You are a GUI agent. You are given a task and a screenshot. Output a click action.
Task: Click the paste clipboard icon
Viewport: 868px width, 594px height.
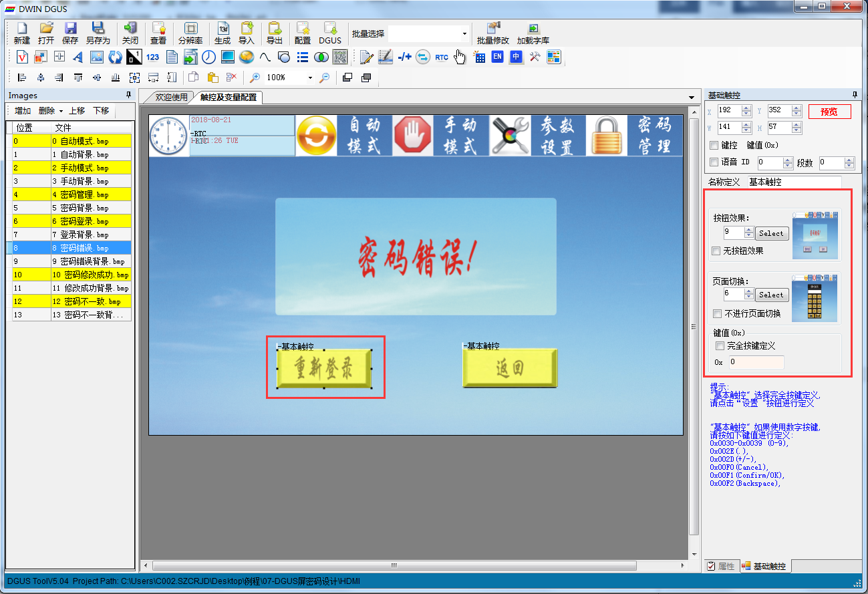click(212, 78)
